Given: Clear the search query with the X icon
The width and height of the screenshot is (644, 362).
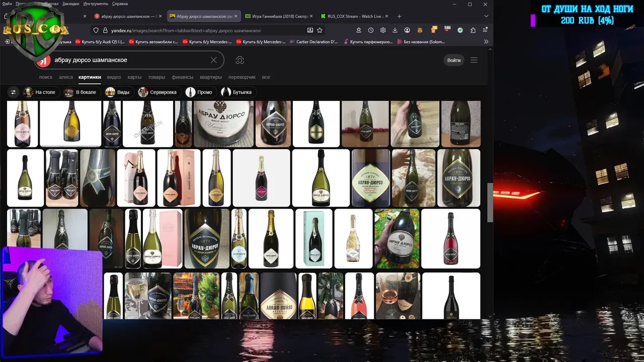Looking at the screenshot, I should point(213,60).
